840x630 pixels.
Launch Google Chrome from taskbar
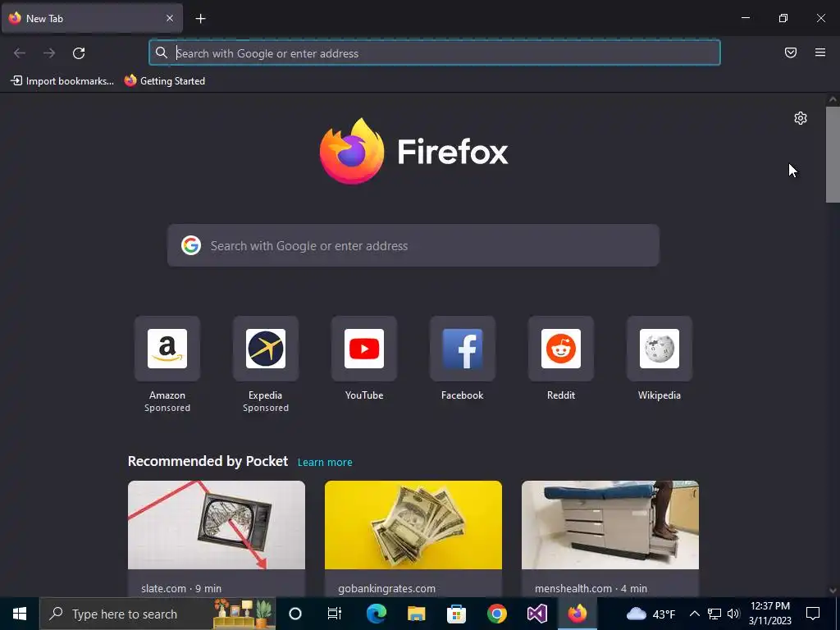click(496, 614)
